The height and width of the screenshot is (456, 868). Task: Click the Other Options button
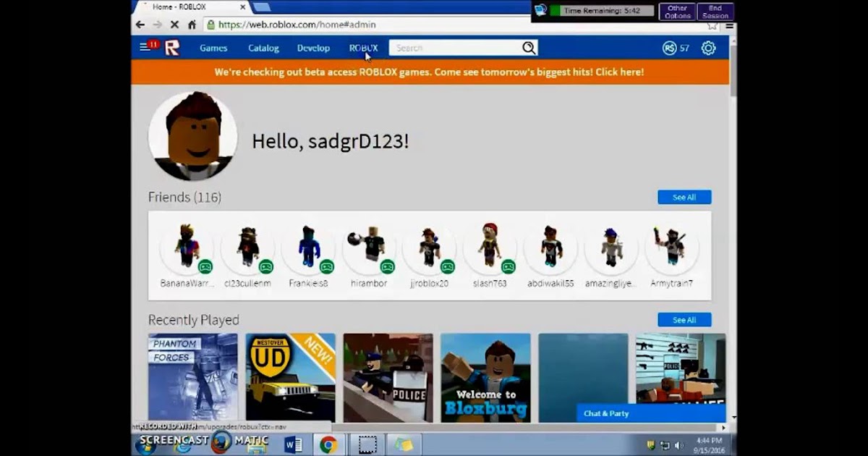(x=677, y=12)
